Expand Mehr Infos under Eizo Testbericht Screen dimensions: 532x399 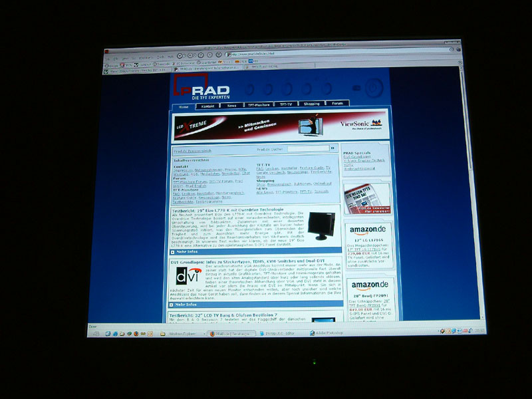[187, 252]
